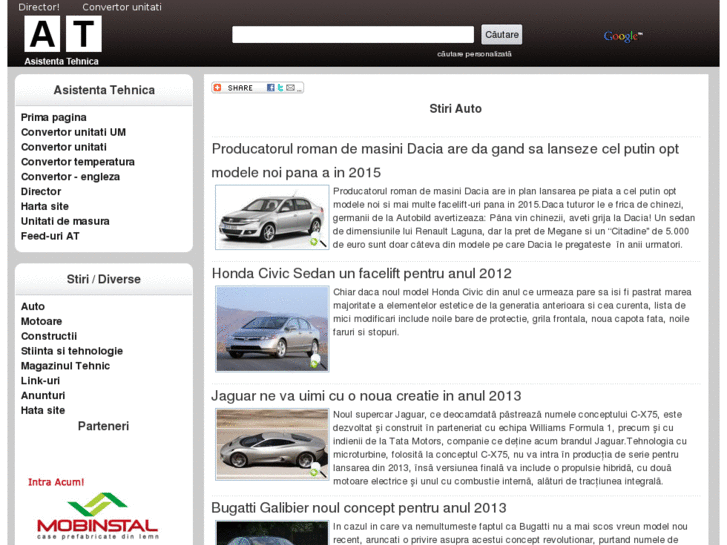727x545 pixels.
Task: Click the Facebook icon in the share bar
Action: pyautogui.click(x=271, y=88)
